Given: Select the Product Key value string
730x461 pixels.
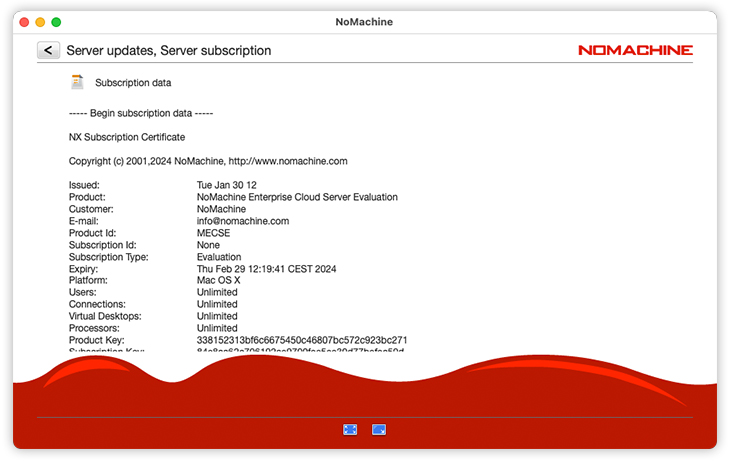Looking at the screenshot, I should [x=302, y=340].
